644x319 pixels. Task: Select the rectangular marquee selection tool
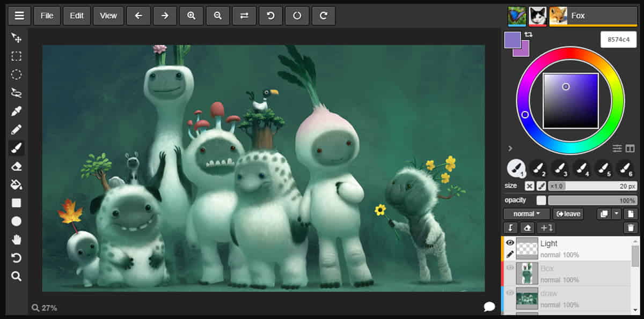tap(17, 56)
